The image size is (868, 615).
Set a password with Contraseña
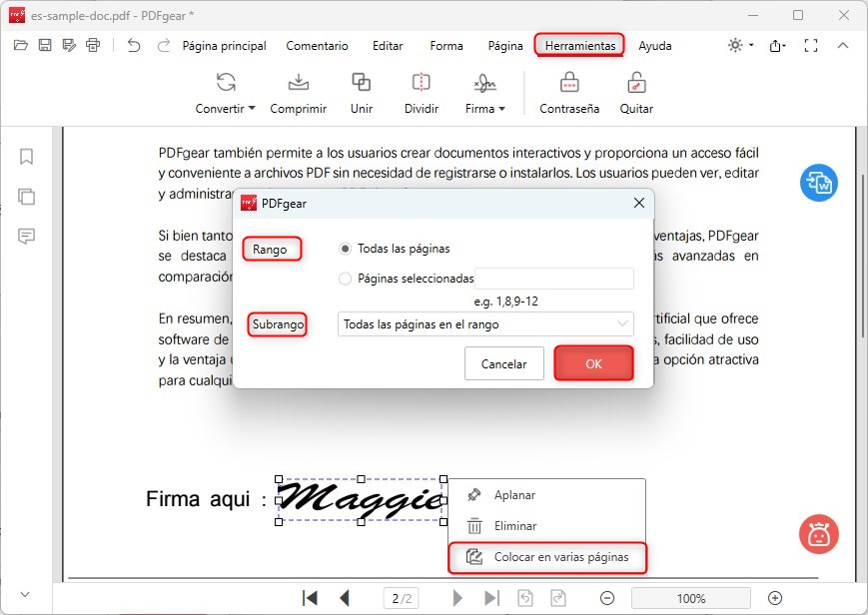(569, 93)
